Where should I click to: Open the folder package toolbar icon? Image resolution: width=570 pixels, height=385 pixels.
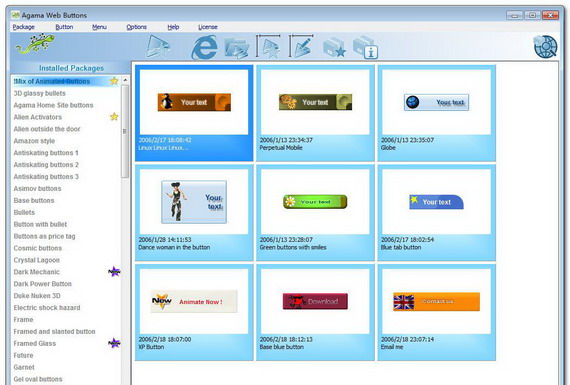point(237,48)
